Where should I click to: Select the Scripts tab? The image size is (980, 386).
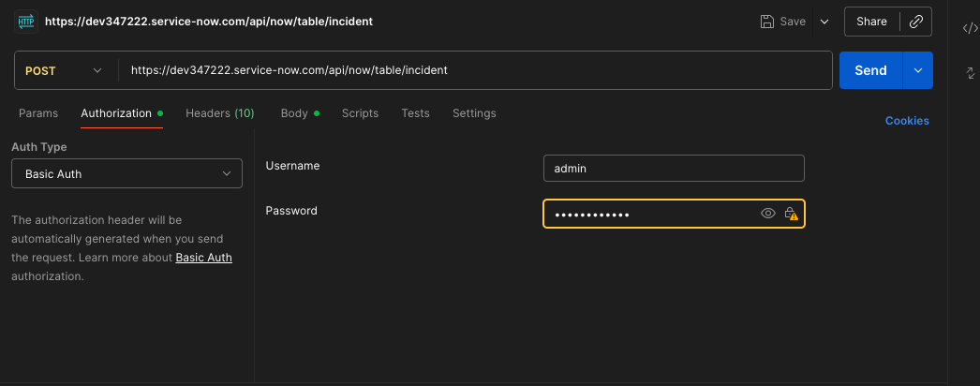point(360,113)
